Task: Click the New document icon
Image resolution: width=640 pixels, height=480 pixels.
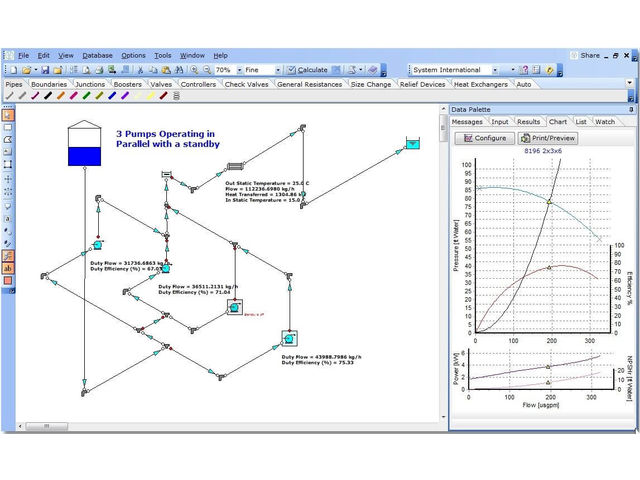Action: pyautogui.click(x=11, y=70)
